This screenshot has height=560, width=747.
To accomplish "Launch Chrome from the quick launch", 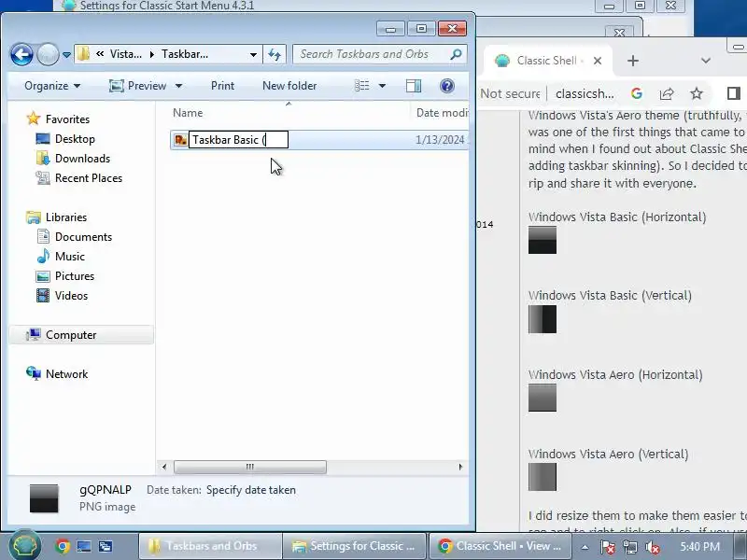I will point(62,546).
